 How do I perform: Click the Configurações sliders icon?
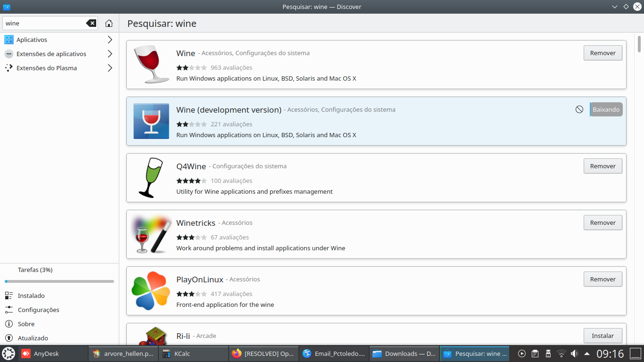(x=9, y=310)
